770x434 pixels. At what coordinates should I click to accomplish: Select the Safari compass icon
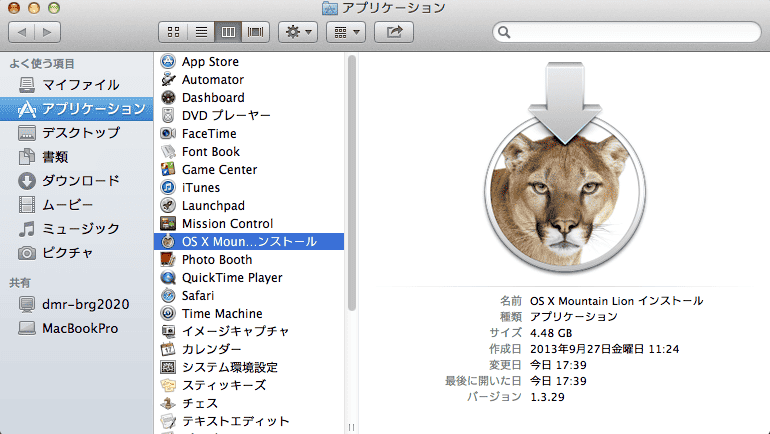coord(168,295)
